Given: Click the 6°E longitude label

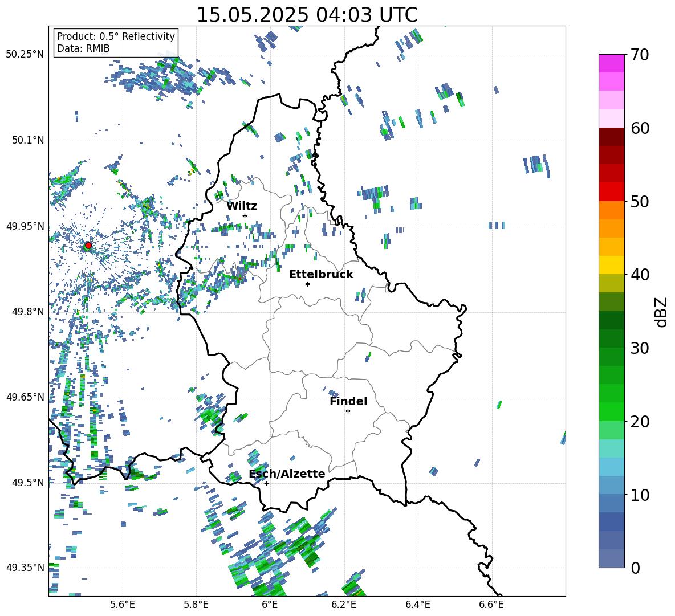Looking at the screenshot, I should click(270, 605).
